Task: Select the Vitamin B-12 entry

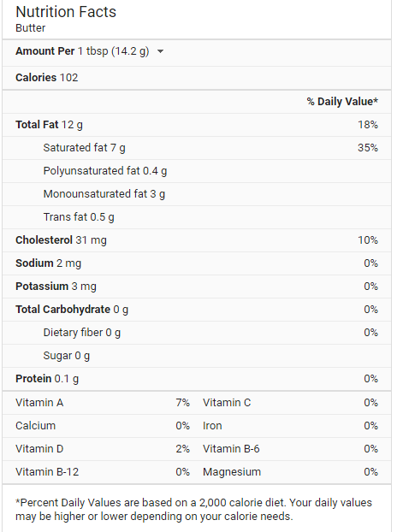Action: [x=103, y=472]
